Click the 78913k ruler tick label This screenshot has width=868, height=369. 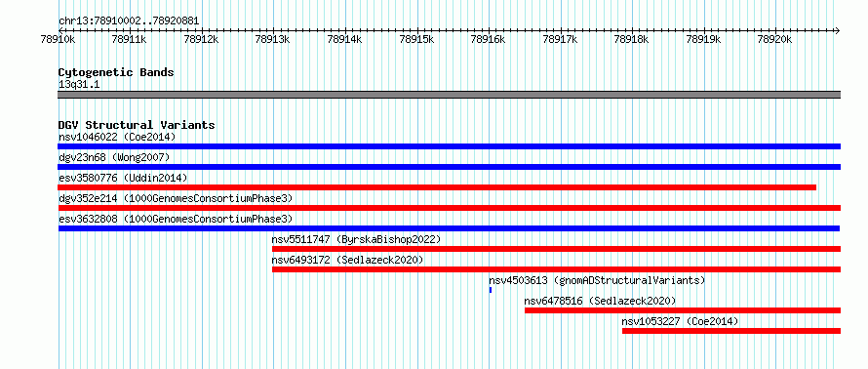point(273,39)
